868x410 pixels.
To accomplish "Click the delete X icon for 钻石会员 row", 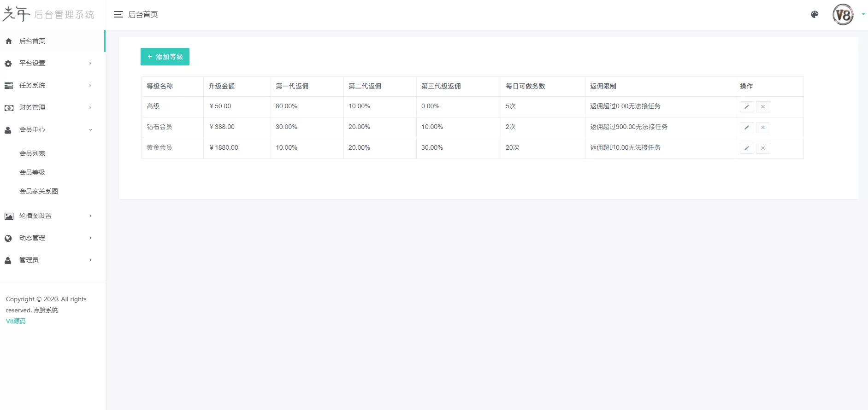I will point(763,128).
